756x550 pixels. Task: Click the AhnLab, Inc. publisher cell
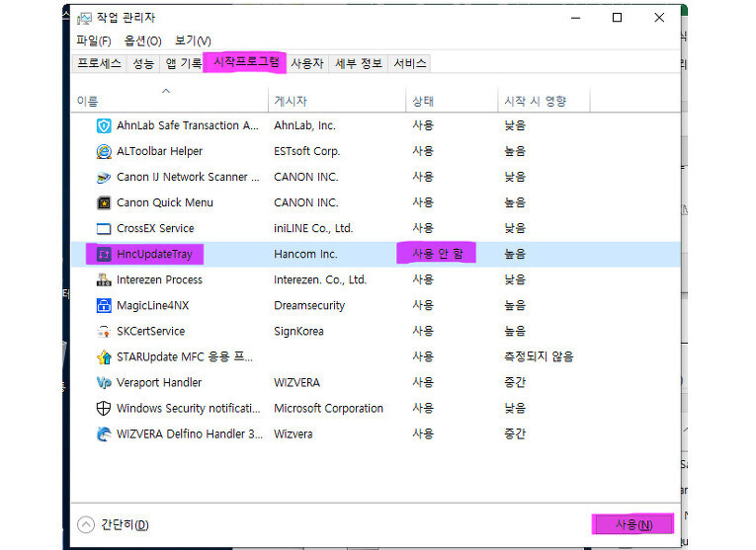(x=304, y=125)
